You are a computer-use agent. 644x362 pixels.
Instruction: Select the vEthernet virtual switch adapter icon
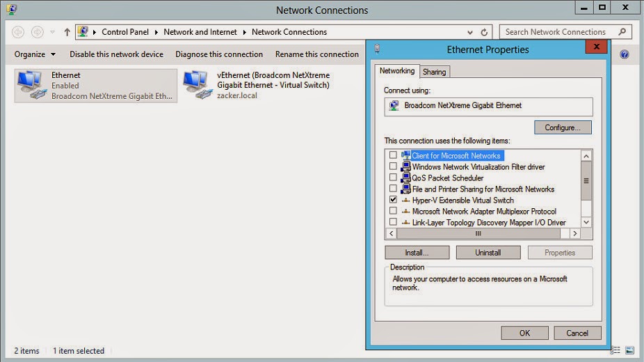click(198, 85)
